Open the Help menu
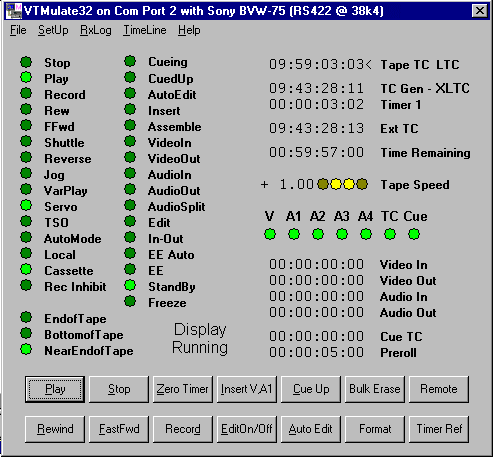This screenshot has width=493, height=457. (189, 30)
